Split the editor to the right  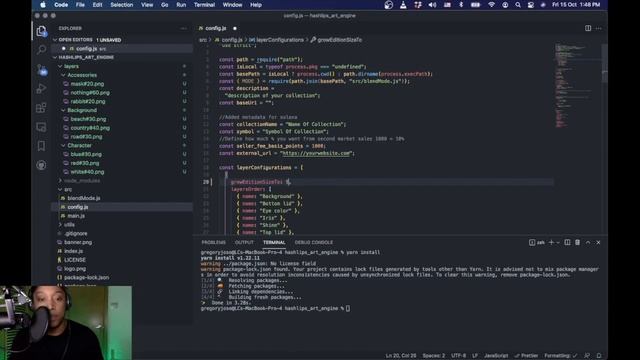(588, 28)
